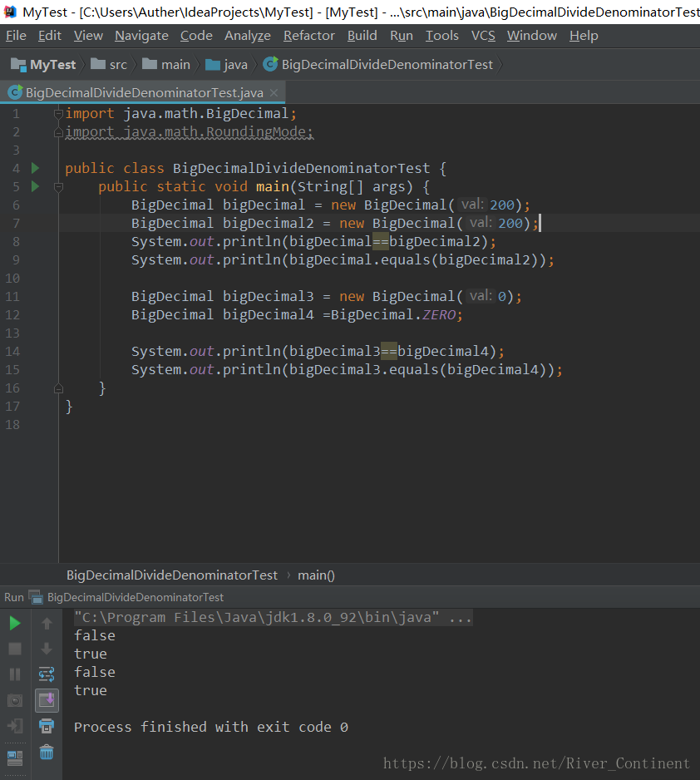Run main via the gutter arrow on line 5
This screenshot has width=700, height=780.
(x=33, y=186)
